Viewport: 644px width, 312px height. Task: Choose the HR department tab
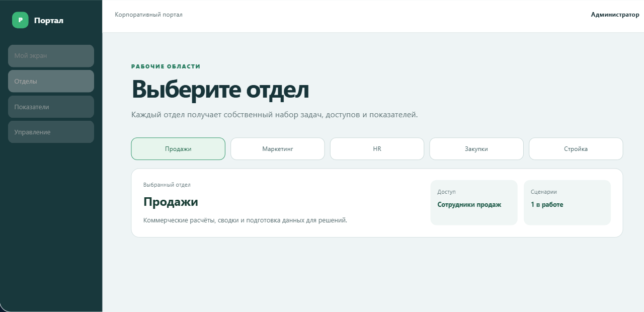coord(377,149)
